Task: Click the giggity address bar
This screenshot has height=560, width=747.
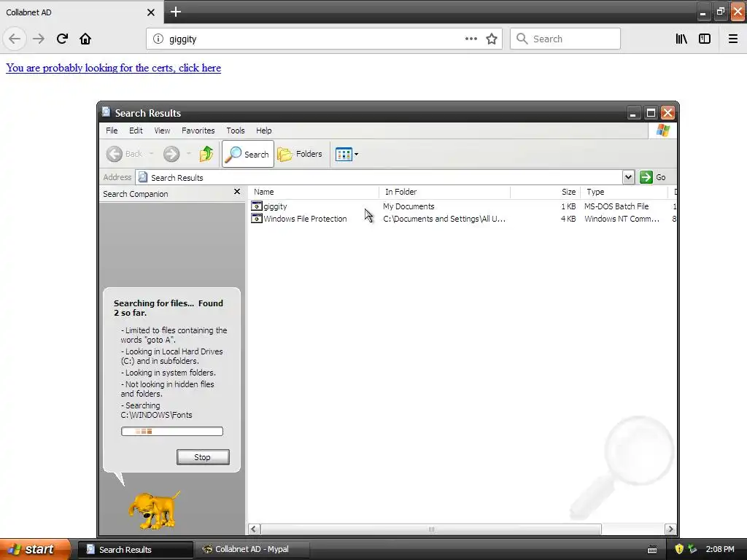Action: click(324, 39)
